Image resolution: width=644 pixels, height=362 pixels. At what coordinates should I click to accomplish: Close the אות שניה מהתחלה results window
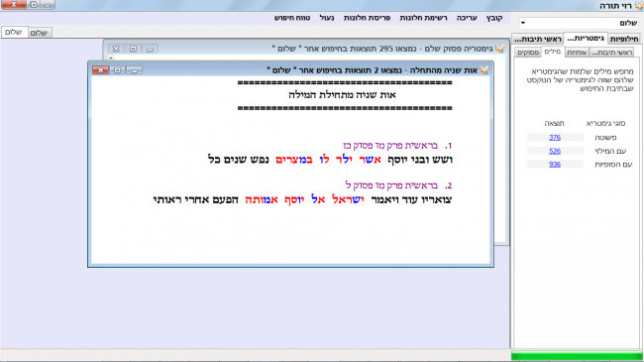tap(100, 70)
